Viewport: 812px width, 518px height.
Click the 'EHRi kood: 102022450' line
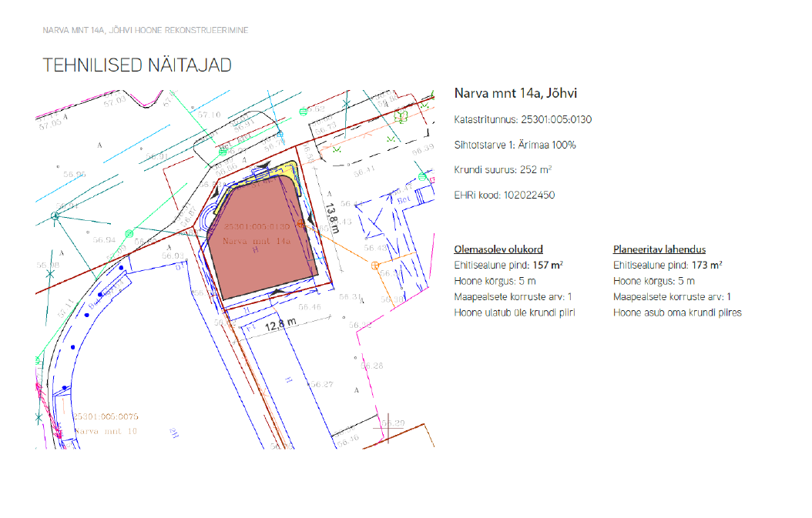505,196
